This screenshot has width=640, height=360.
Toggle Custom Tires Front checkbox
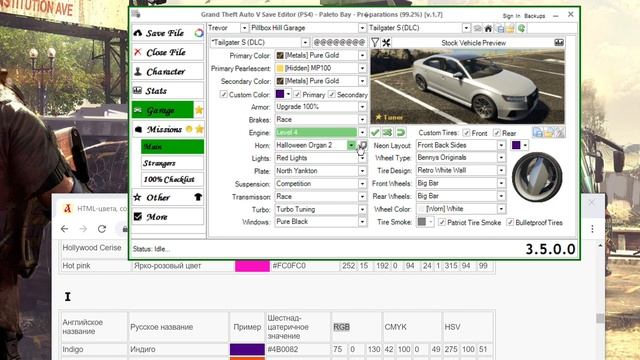(466, 133)
